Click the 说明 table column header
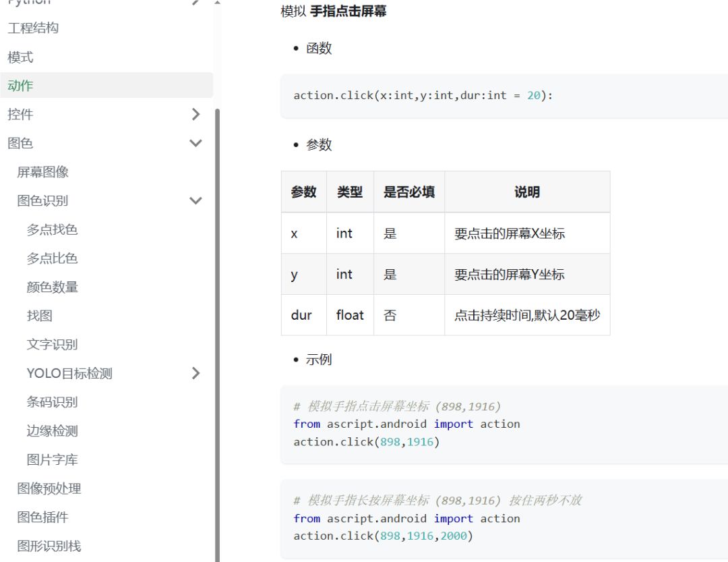The width and height of the screenshot is (728, 562). pyautogui.click(x=527, y=192)
